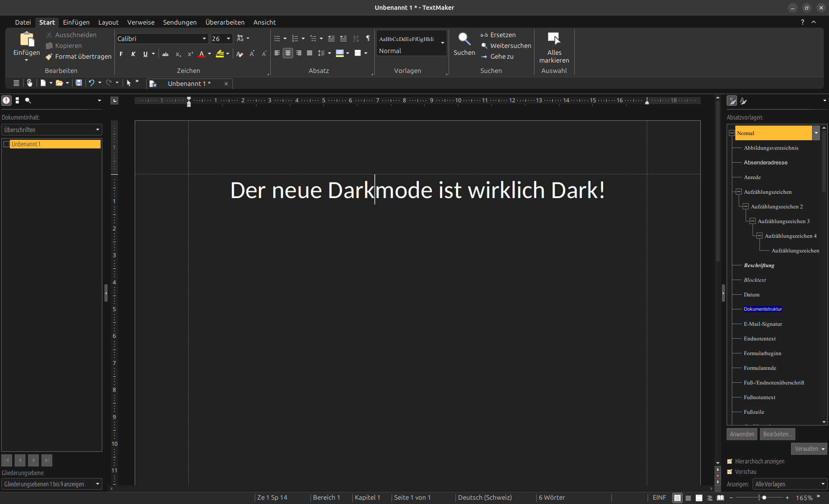The height and width of the screenshot is (504, 829).
Task: Decrease font size with A- icon
Action: [x=264, y=54]
